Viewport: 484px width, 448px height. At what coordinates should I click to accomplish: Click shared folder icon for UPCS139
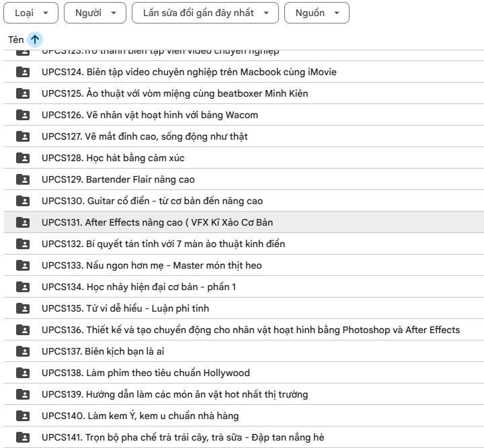point(23,394)
